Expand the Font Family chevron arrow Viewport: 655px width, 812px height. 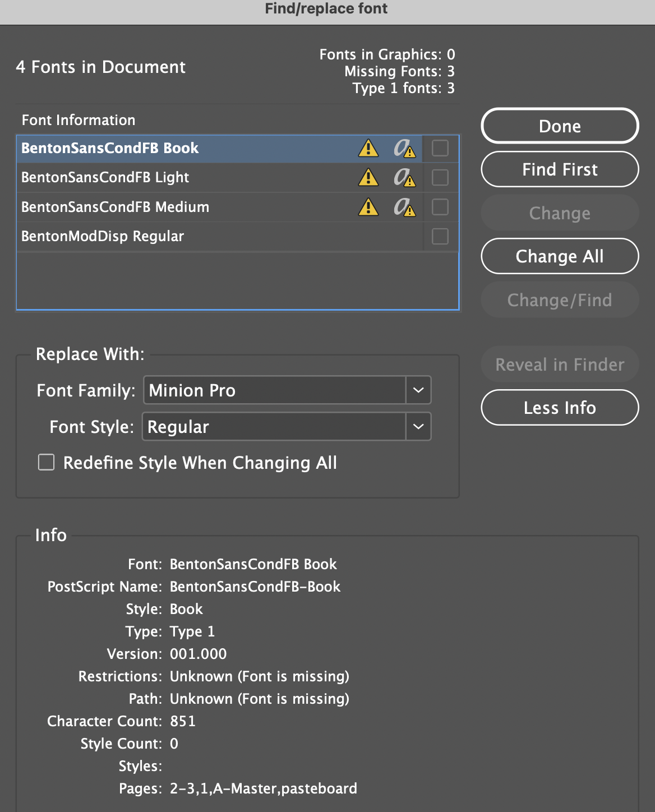418,390
